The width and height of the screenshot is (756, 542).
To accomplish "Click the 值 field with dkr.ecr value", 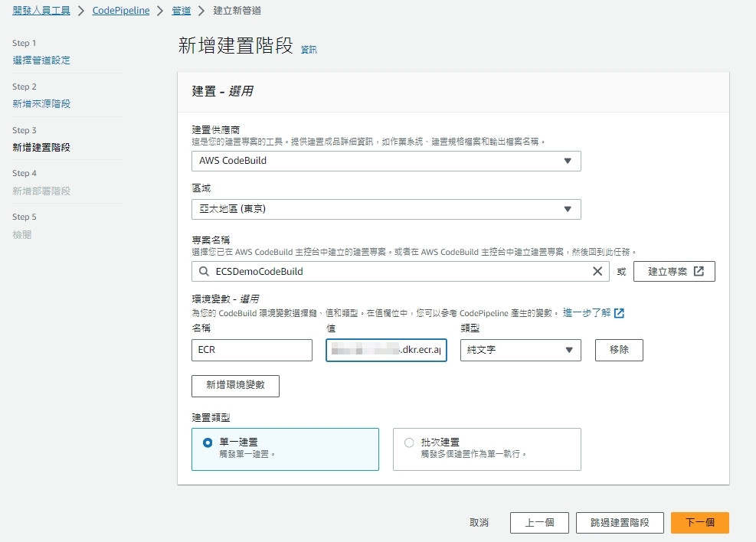I will (x=386, y=351).
